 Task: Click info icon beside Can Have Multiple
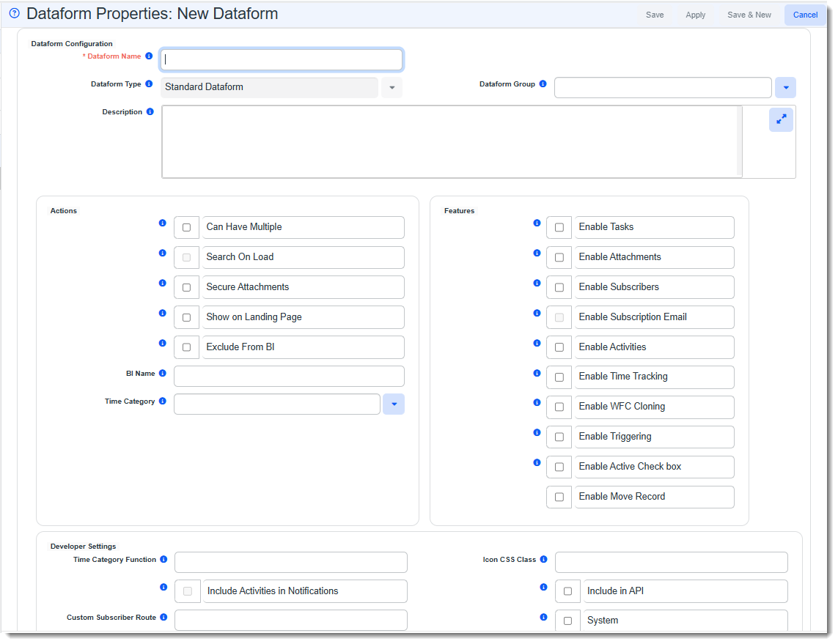163,223
